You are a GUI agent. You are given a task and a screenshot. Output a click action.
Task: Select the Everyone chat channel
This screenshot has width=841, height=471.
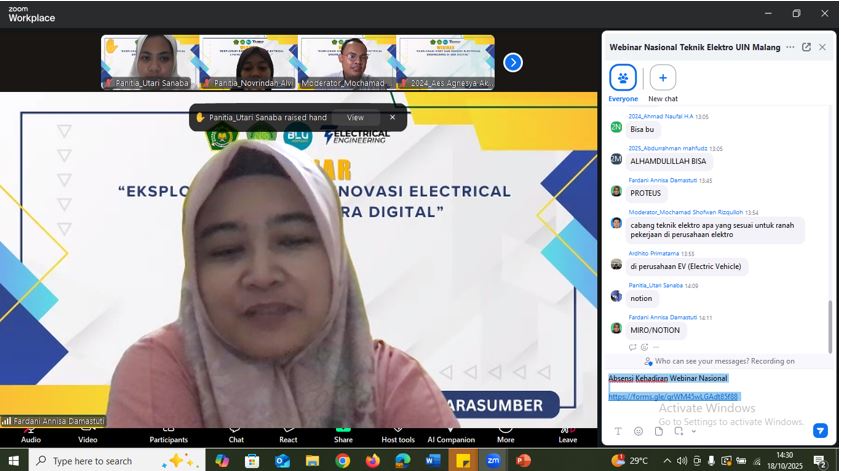pos(623,79)
